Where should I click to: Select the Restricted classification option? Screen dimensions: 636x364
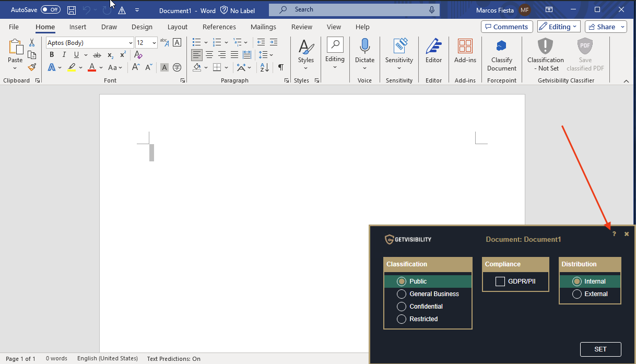(x=402, y=319)
